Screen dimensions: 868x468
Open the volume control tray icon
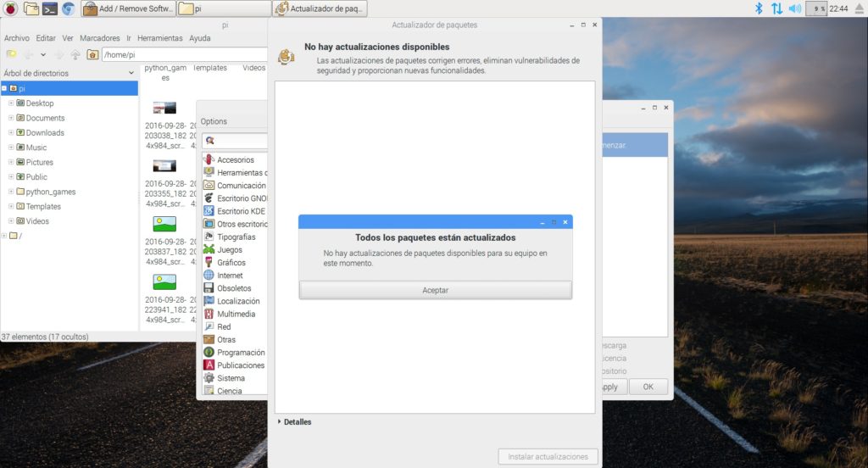tap(795, 8)
